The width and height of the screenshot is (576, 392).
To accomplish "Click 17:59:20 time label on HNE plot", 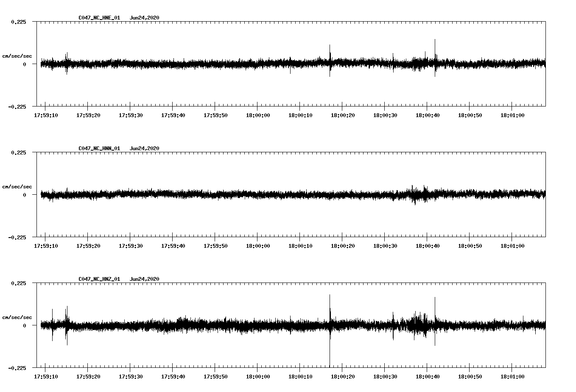I will point(88,115).
